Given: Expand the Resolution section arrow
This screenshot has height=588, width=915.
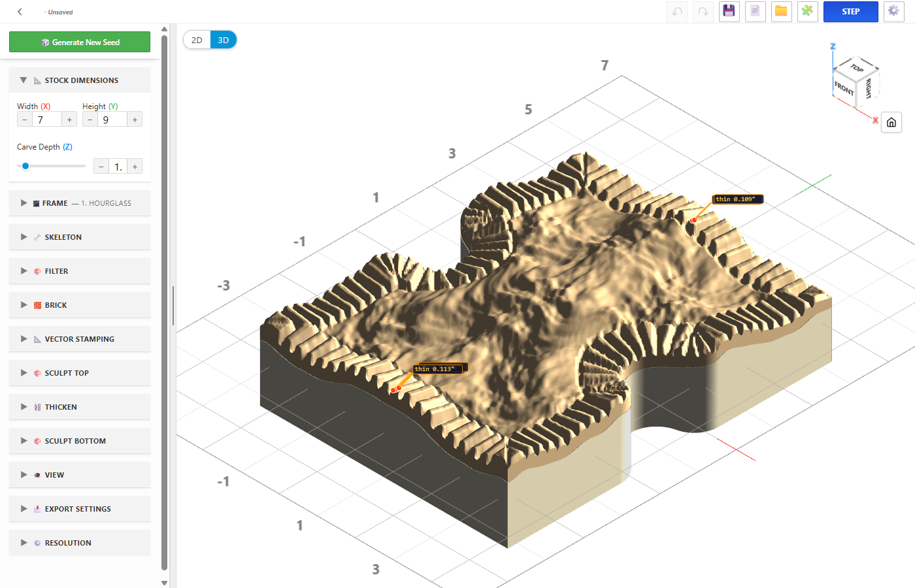Looking at the screenshot, I should (x=24, y=543).
